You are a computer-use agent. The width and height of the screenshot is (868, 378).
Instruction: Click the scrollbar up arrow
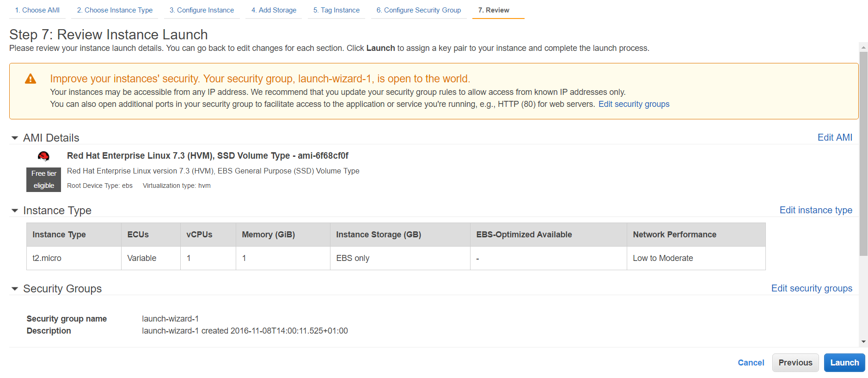[863, 47]
